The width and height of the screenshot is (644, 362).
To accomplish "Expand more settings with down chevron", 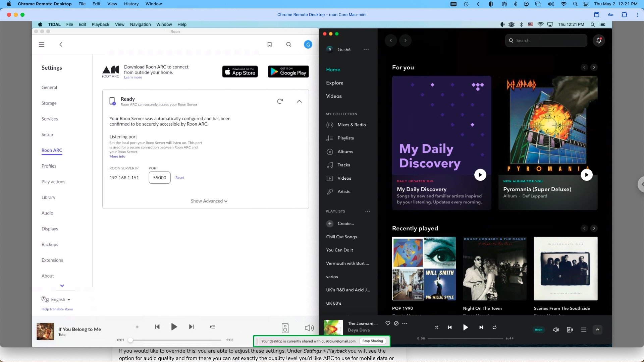I will pyautogui.click(x=62, y=286).
